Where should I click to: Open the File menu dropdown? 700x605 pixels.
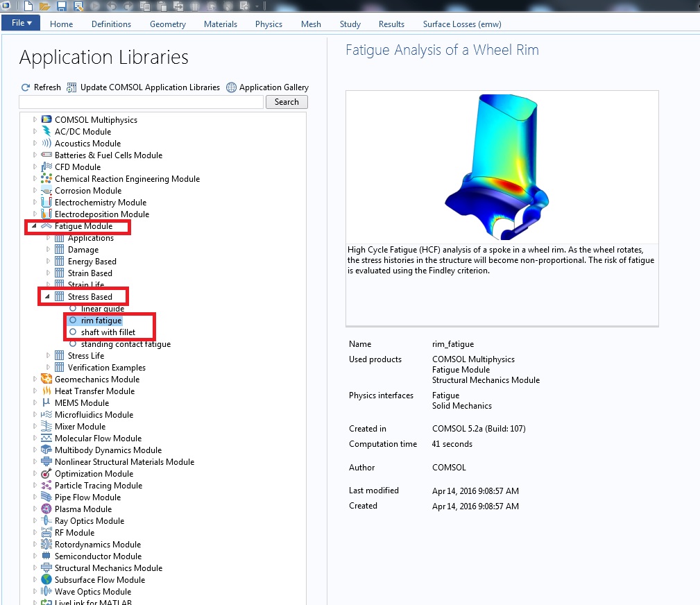coord(21,23)
